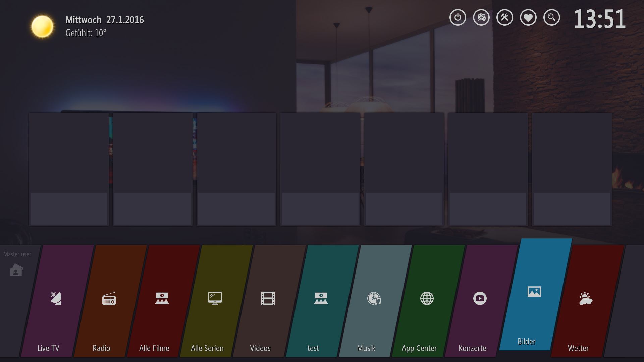The image size is (644, 362).
Task: Click the Bilder picture icon
Action: click(534, 291)
